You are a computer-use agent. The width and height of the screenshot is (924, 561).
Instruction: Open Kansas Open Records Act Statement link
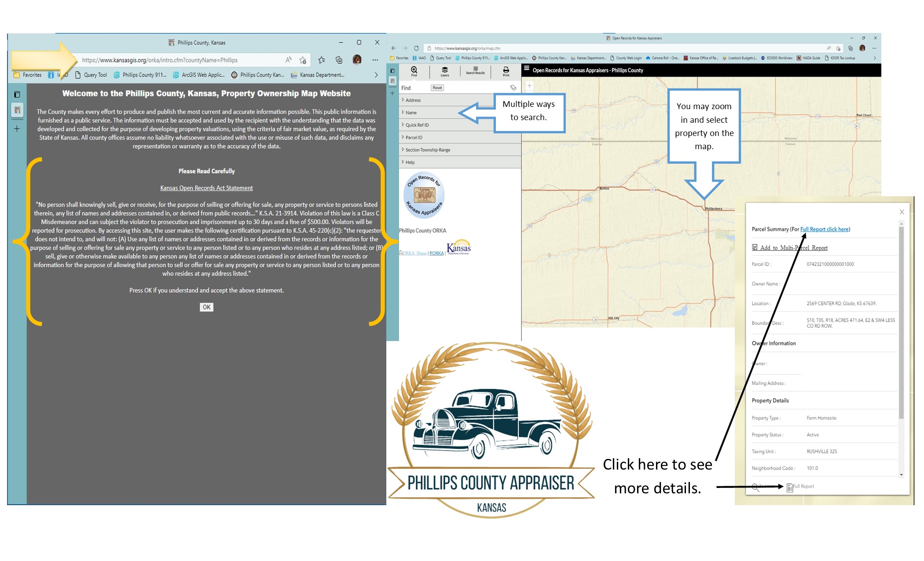(x=206, y=188)
